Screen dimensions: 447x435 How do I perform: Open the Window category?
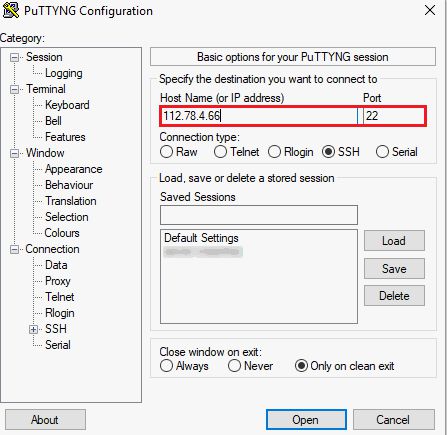45,153
